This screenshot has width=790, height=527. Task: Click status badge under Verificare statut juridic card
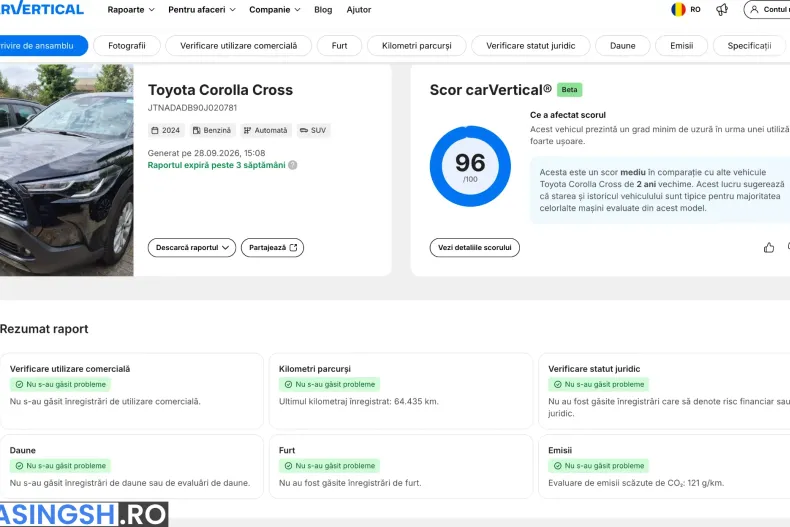click(x=599, y=384)
